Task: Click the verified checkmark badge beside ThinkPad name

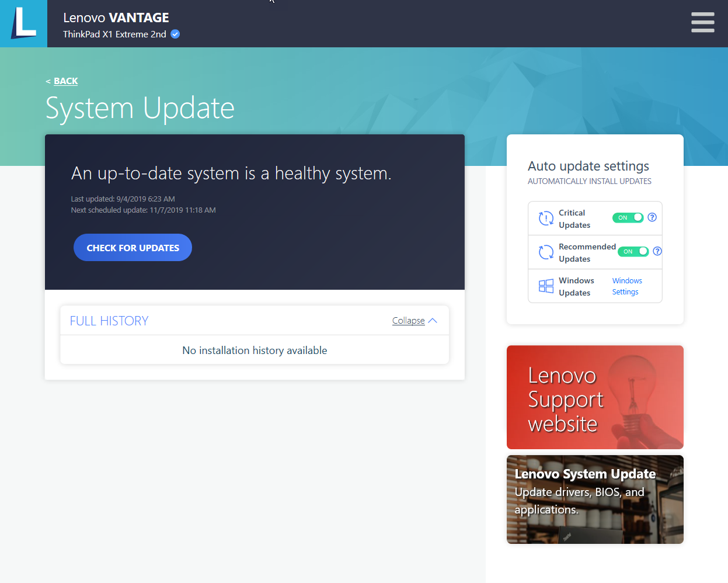Action: (x=175, y=34)
